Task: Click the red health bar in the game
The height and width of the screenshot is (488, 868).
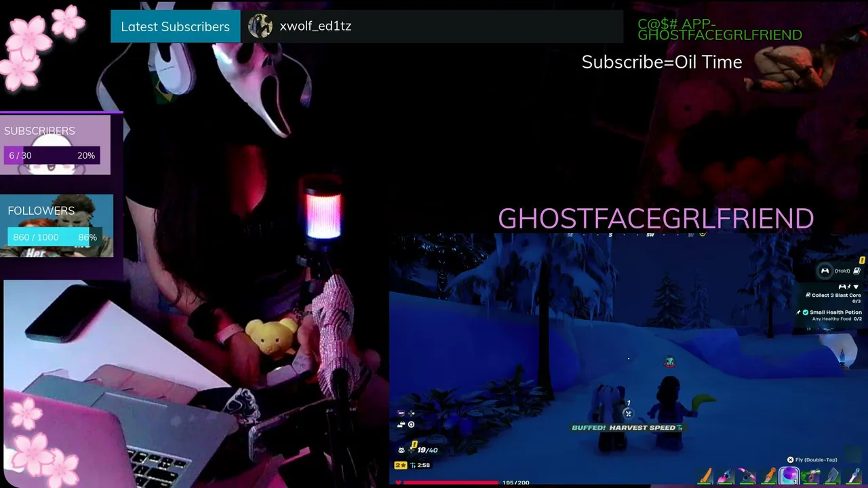Action: point(451,483)
